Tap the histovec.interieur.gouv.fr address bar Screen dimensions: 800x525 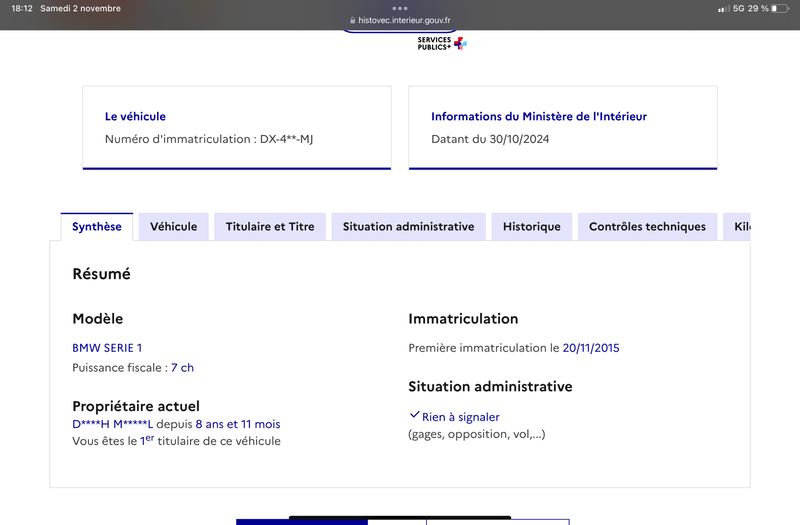point(400,20)
